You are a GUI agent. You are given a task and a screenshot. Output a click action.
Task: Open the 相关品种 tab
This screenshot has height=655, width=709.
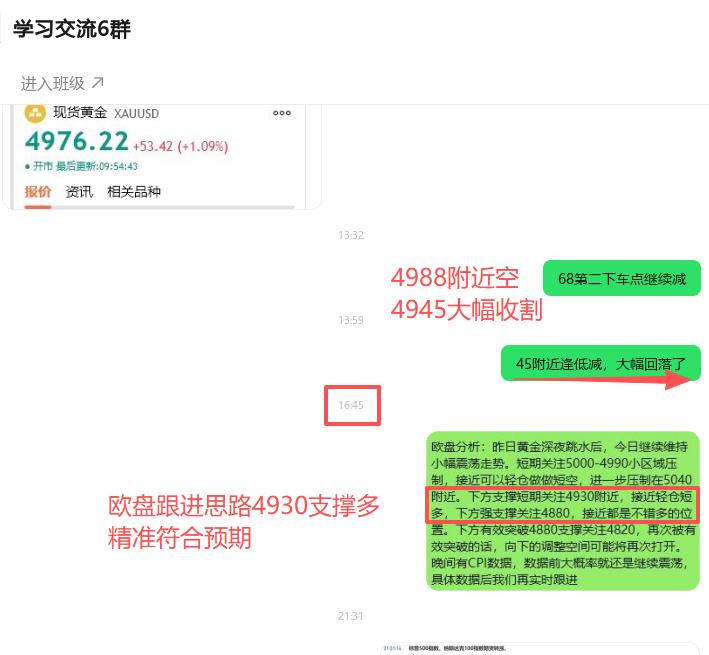133,192
